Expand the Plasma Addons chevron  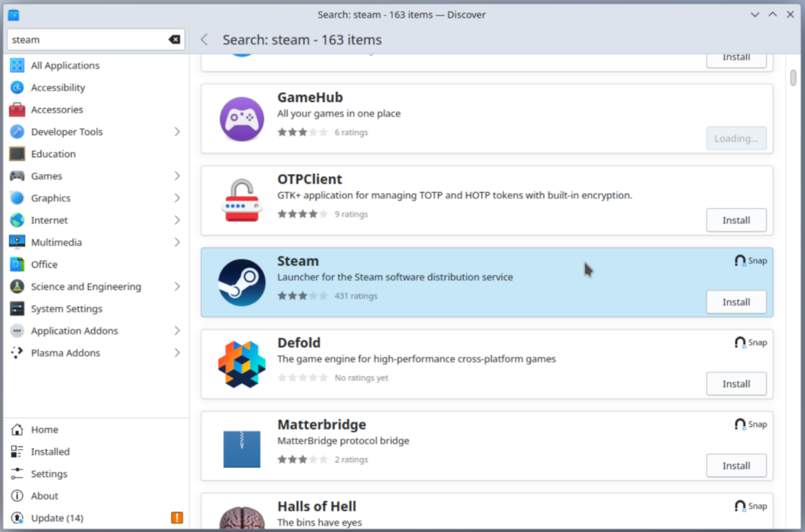pos(177,352)
